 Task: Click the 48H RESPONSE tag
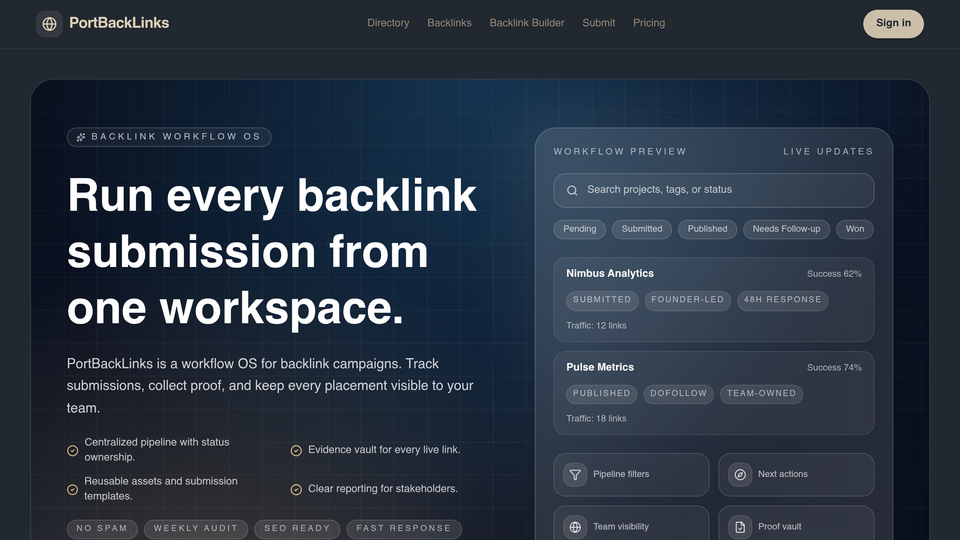[x=782, y=300]
